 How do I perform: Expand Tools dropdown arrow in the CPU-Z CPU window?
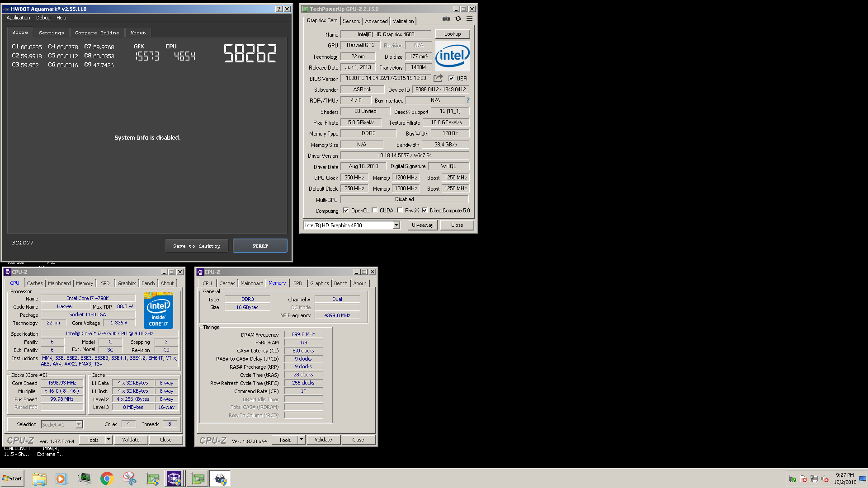click(108, 440)
